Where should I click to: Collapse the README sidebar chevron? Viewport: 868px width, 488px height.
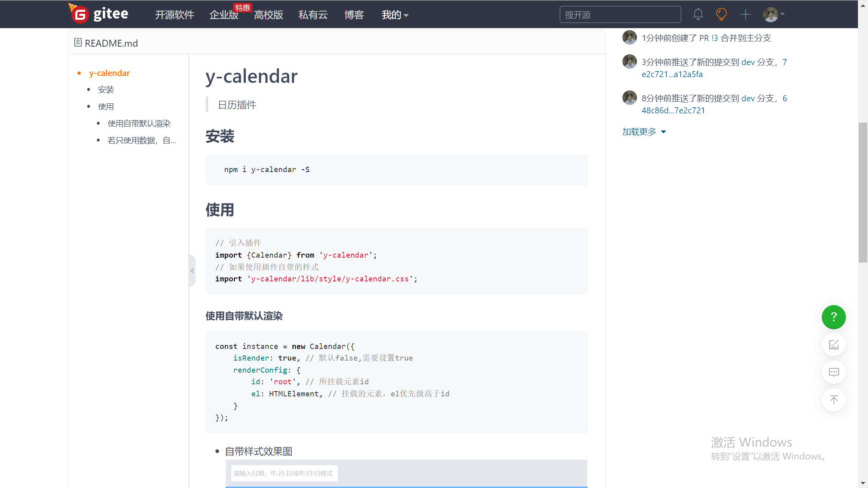tap(192, 271)
